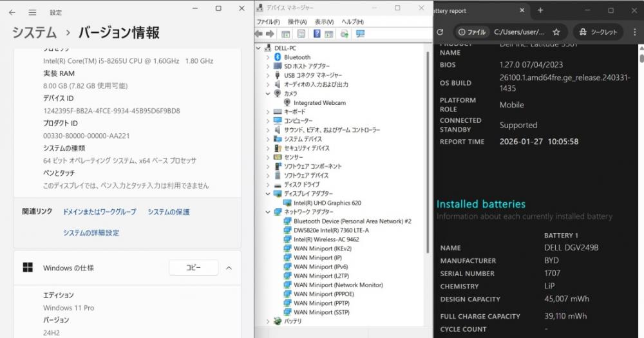Click the Bluetooth category icon in device tree
Viewport: 644px width, 338px height.
[x=278, y=57]
